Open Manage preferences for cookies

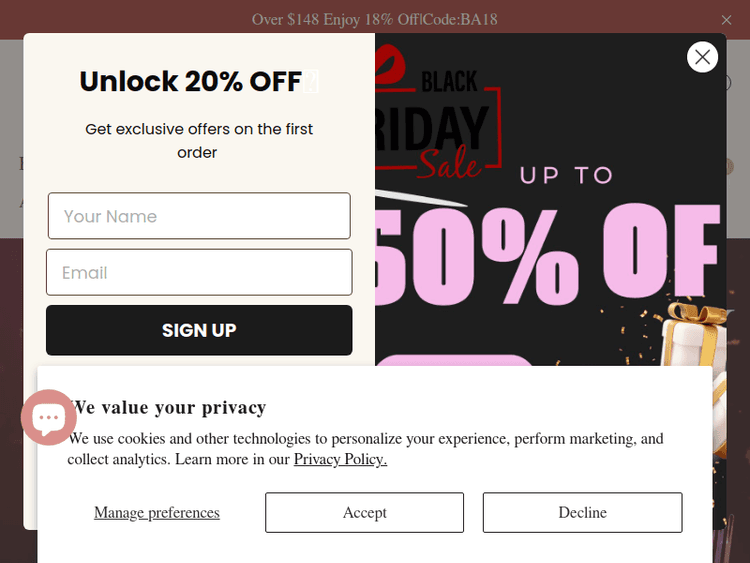[x=157, y=512]
